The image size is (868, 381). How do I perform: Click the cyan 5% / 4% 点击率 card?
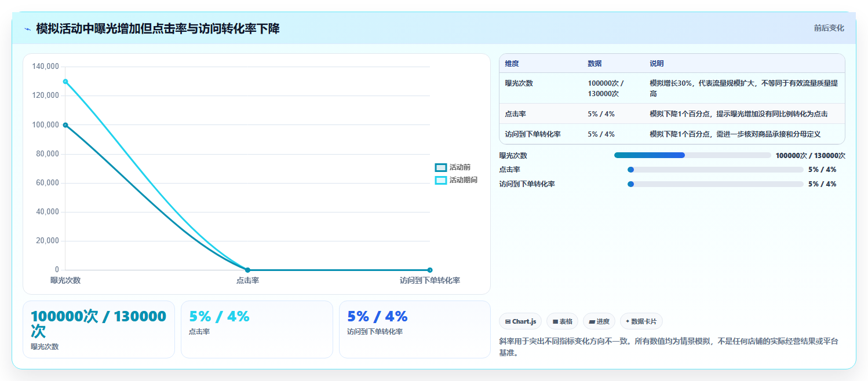[257, 329]
